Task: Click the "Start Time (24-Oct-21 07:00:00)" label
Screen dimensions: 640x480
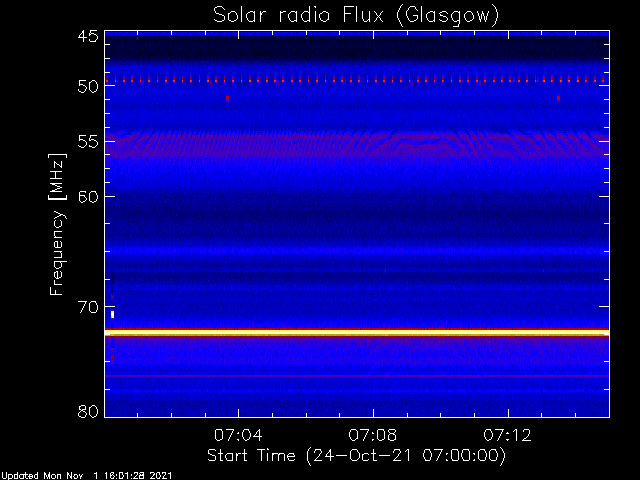Action: tap(356, 456)
